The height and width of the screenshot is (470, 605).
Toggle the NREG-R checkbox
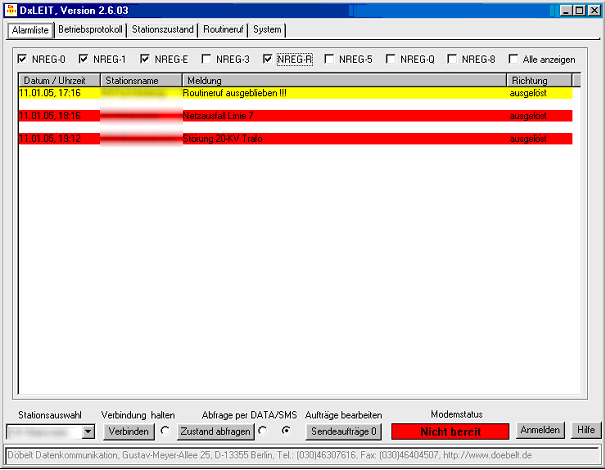click(267, 59)
